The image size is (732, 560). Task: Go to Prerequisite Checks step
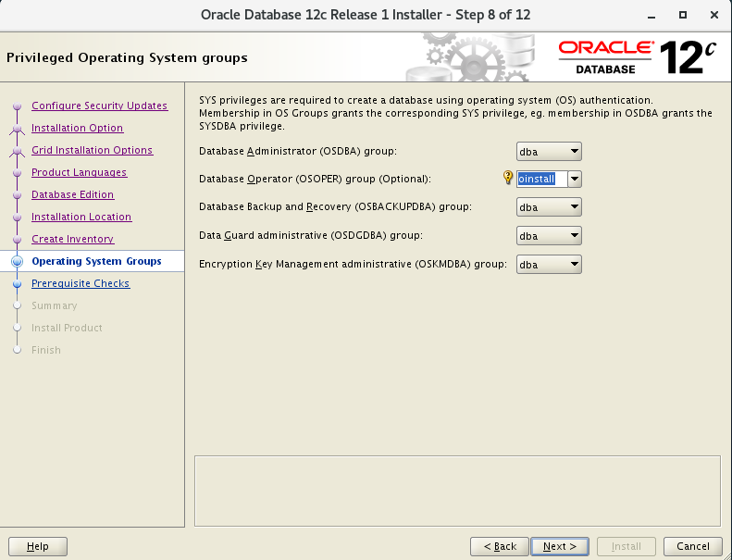pos(81,283)
